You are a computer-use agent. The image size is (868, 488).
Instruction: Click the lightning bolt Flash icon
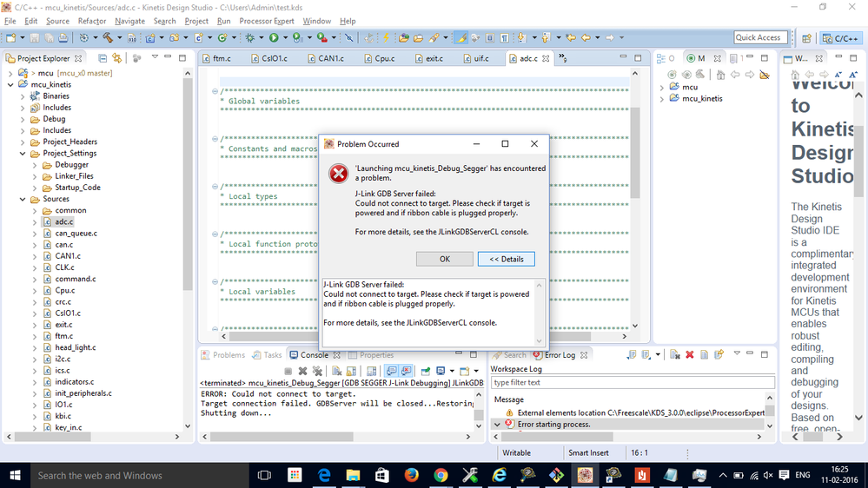[x=386, y=37]
